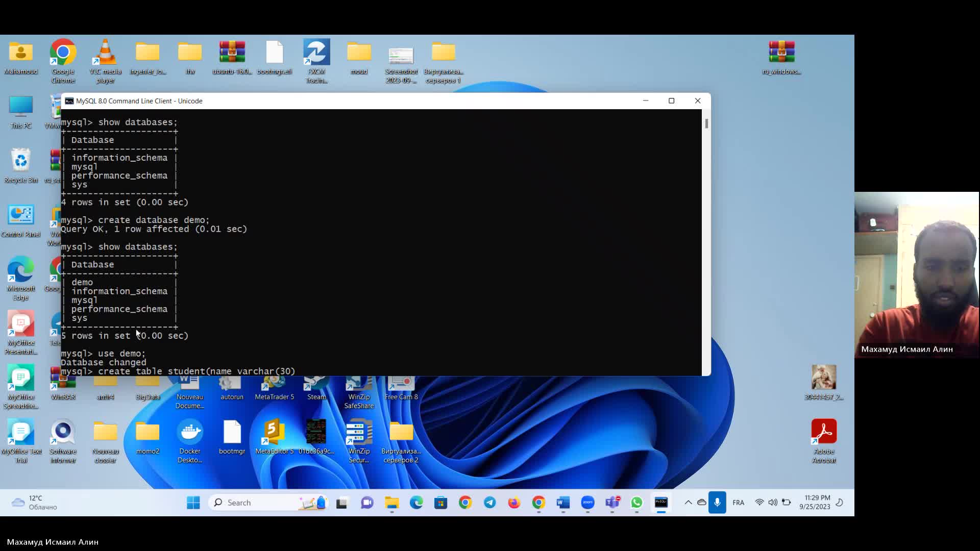
Task: Click MySQL Command Line Client title bar
Action: pyautogui.click(x=352, y=101)
